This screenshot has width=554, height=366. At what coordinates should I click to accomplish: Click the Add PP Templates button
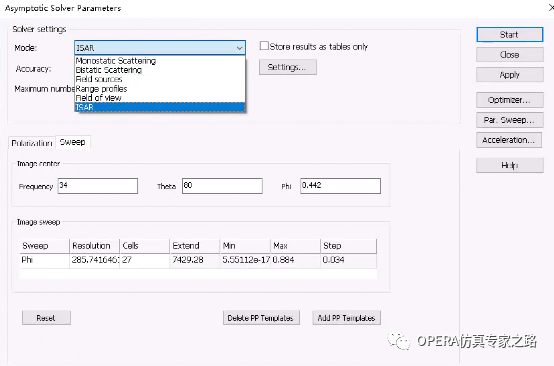(346, 318)
